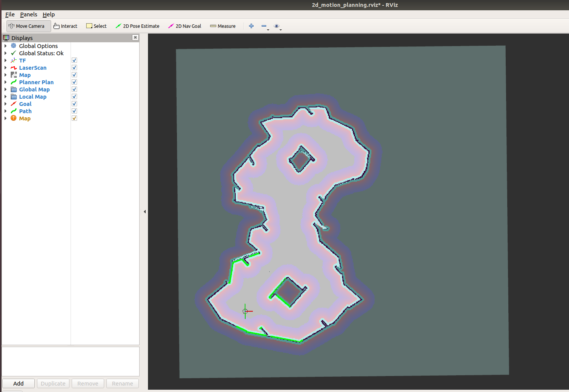Close the Displays panel
Viewport: 569px width, 392px height.
click(x=135, y=37)
